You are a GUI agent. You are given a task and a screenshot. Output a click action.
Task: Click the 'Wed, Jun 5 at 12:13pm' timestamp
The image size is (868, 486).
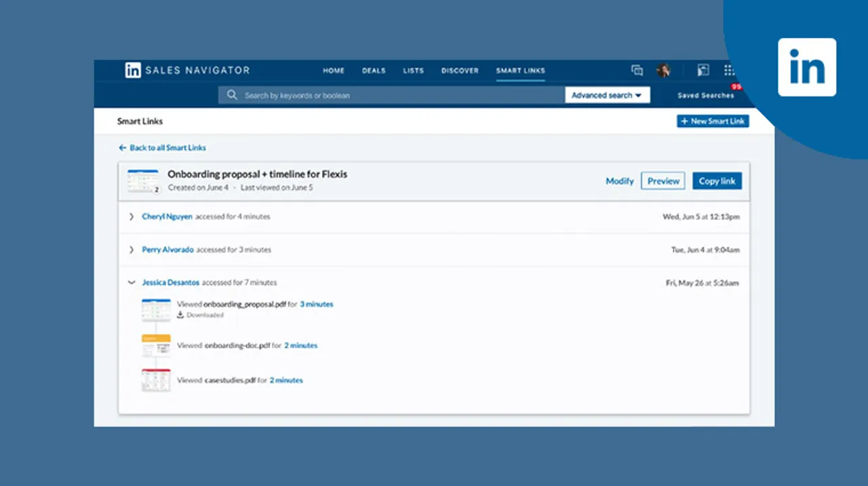[x=701, y=217]
